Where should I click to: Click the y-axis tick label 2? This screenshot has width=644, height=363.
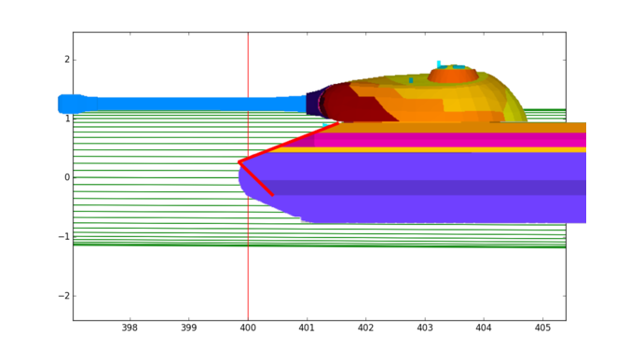(x=67, y=60)
